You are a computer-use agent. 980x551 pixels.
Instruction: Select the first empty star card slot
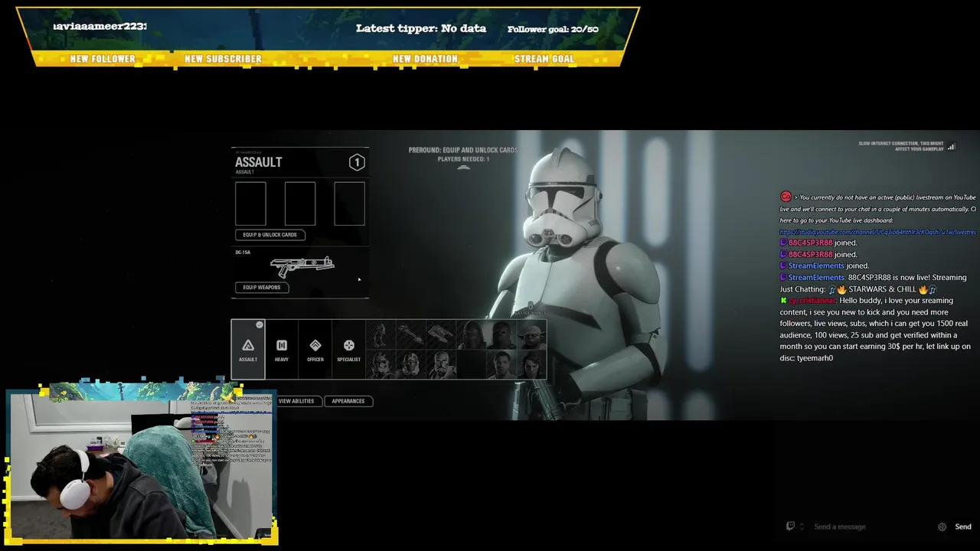click(x=251, y=204)
